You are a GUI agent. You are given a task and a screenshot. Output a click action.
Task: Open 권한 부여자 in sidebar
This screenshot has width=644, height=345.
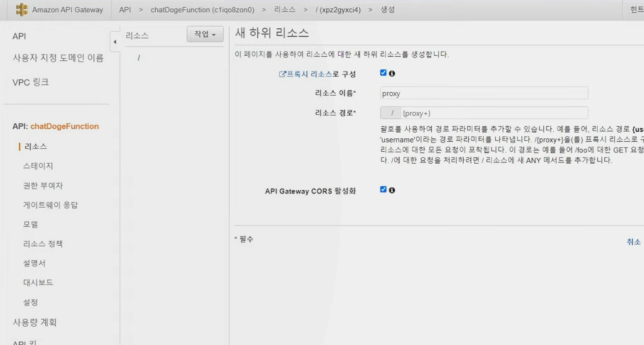tap(43, 186)
